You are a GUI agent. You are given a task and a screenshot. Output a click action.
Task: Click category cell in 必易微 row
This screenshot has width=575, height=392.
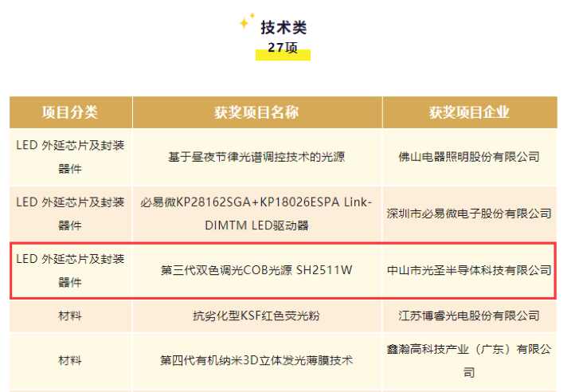tap(70, 214)
